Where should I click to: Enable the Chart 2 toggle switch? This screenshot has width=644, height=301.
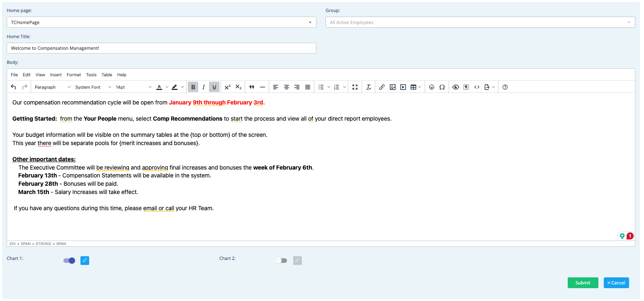pyautogui.click(x=281, y=261)
